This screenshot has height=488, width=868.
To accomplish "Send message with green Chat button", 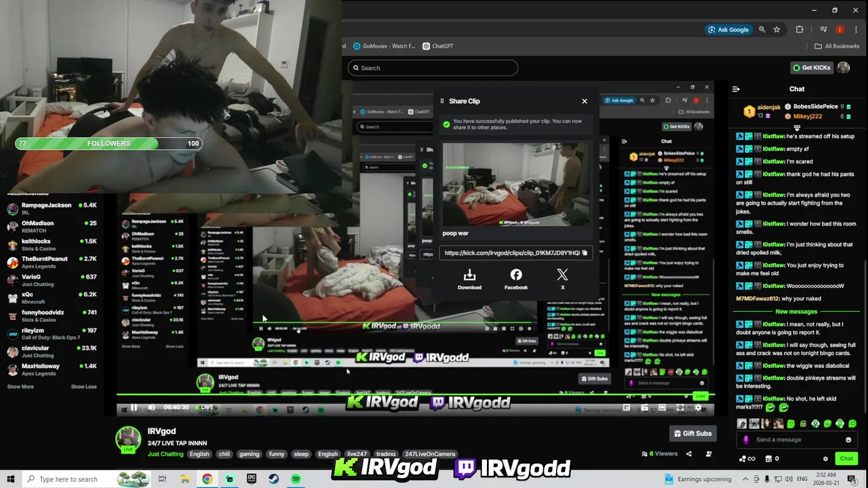I will click(846, 459).
